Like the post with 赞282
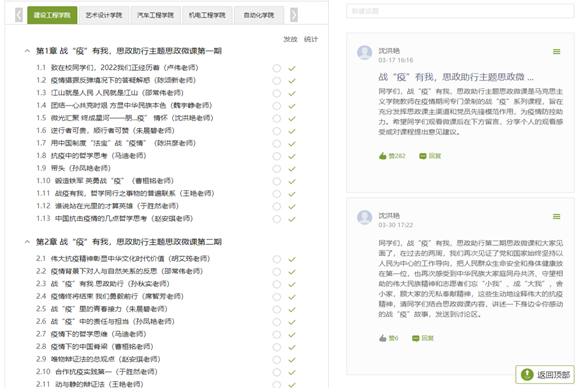The image size is (576, 388). tap(392, 156)
